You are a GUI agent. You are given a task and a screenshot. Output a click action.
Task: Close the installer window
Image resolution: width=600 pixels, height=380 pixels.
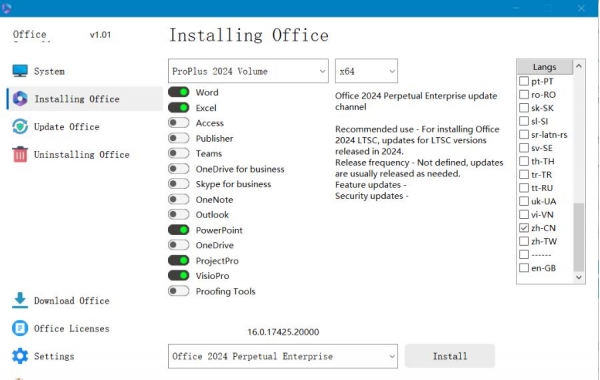[581, 8]
